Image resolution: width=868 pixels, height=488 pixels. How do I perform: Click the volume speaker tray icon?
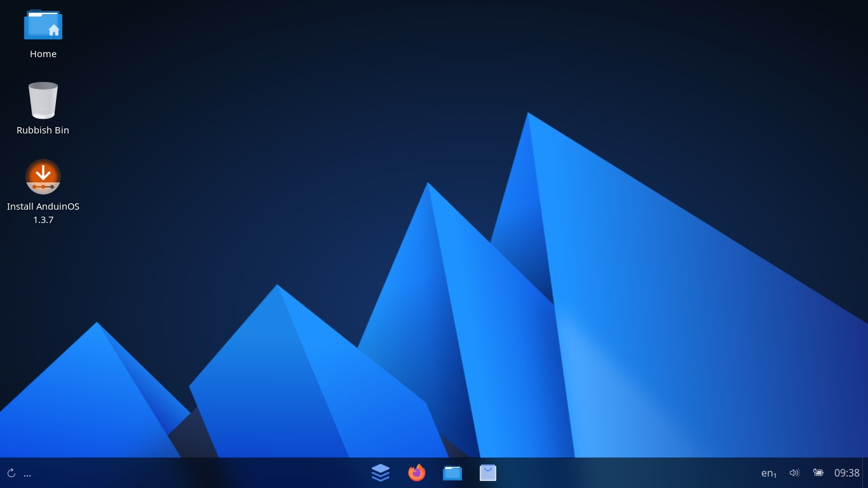click(x=794, y=473)
